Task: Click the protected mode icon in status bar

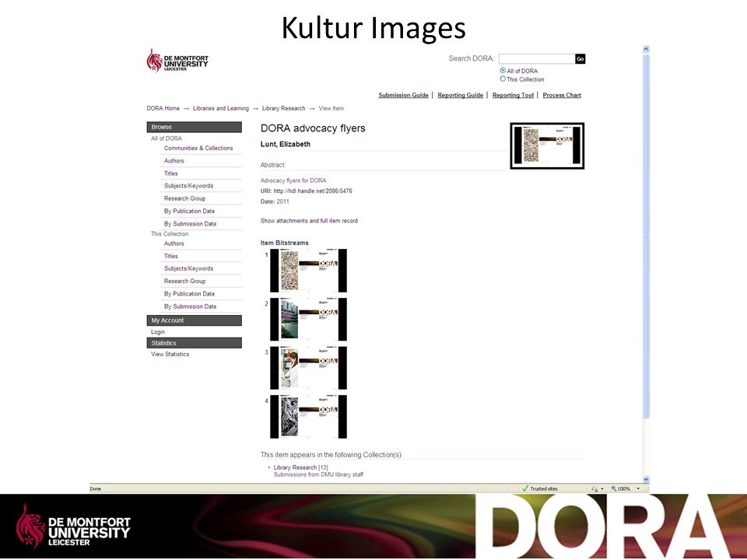Action: 594,488
